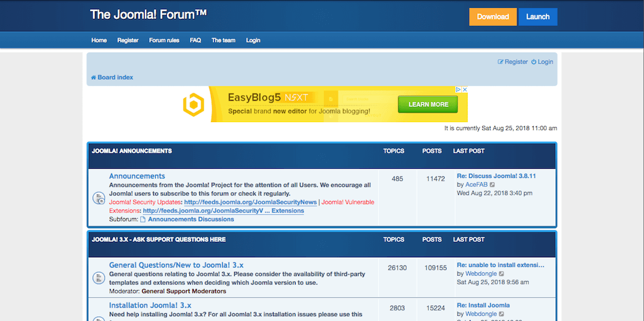Open Home in the navigation bar

tap(99, 41)
